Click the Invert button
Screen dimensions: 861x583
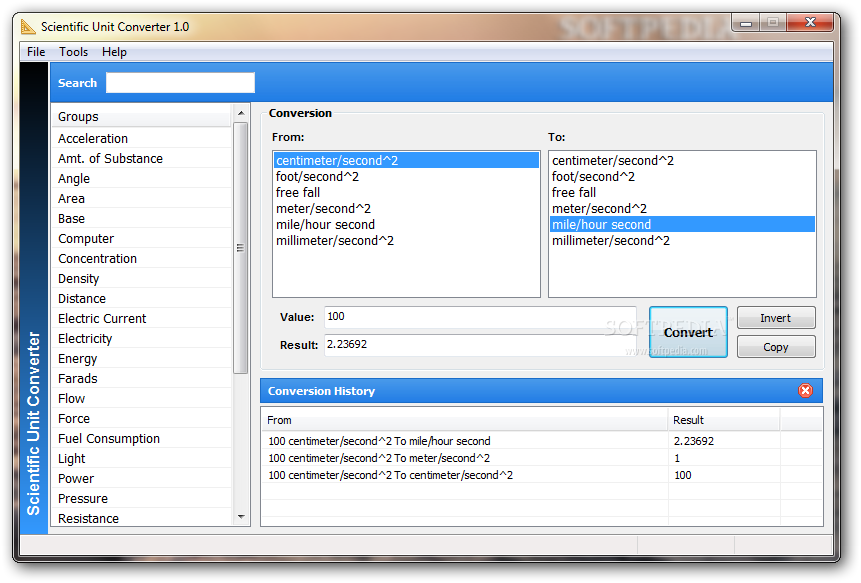coord(775,318)
